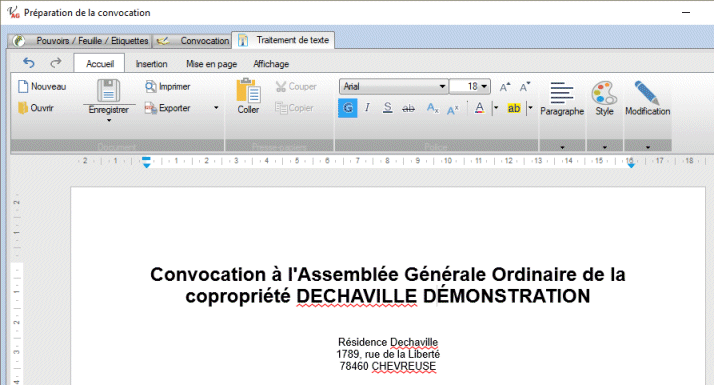Screen dimensions: 714x385
Task: Click the application logo in the title bar
Action: pos(13,12)
